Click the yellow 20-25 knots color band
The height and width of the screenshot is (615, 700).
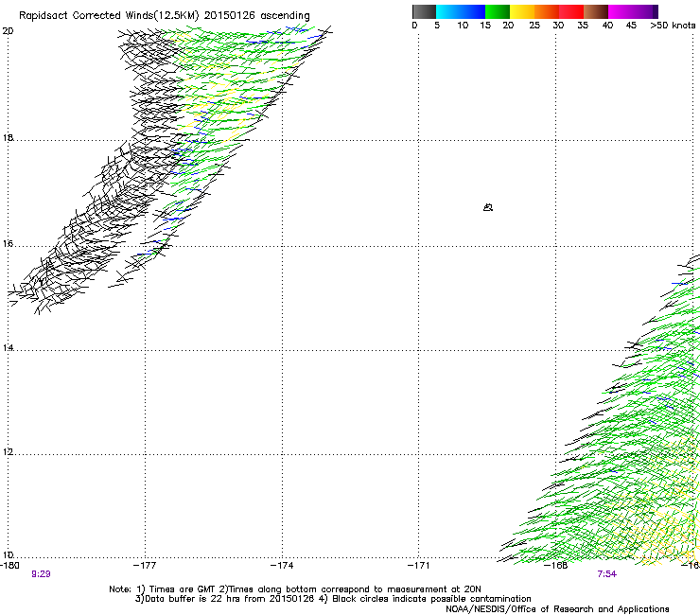pos(522,11)
